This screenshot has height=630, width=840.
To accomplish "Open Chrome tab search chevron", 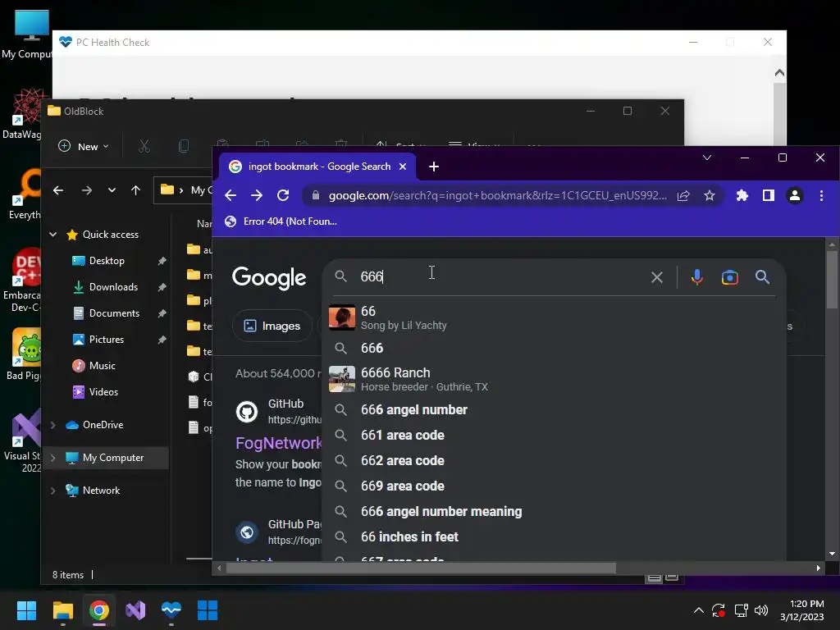I will (x=707, y=157).
